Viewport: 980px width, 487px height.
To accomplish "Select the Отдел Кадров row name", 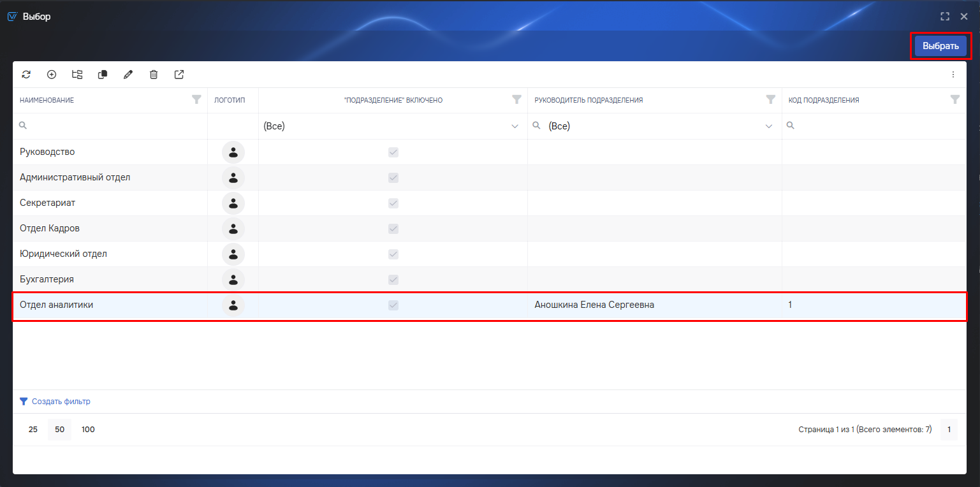I will (x=50, y=228).
